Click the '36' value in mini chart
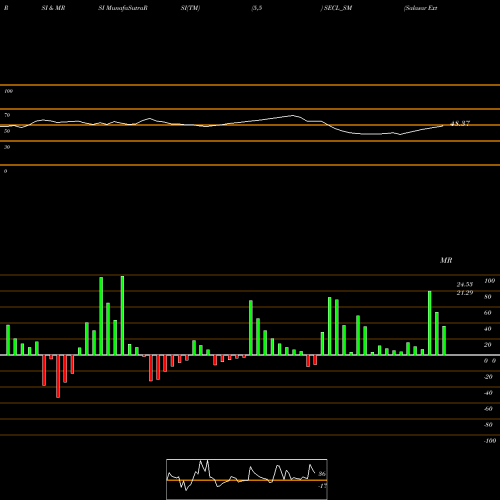 tap(322, 474)
